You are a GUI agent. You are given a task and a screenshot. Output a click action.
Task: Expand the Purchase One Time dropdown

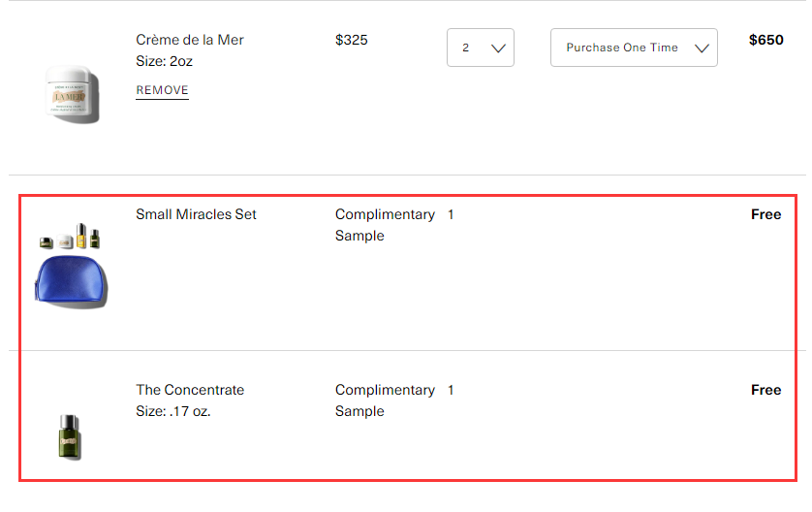634,48
